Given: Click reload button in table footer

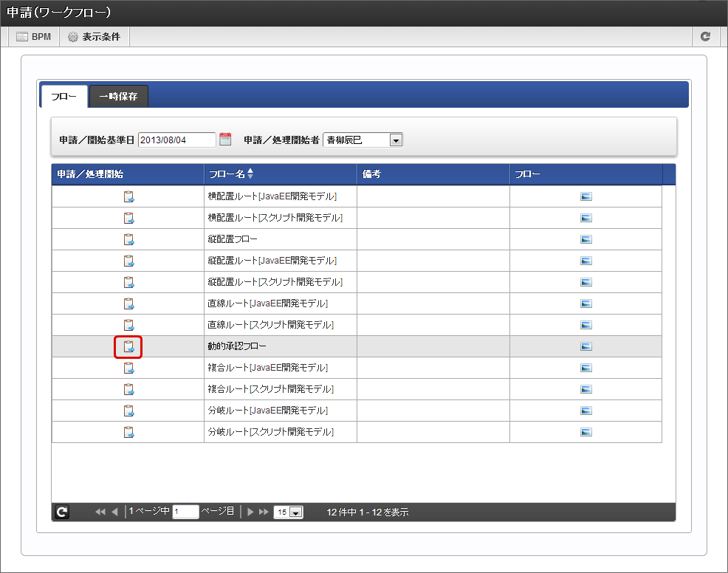Looking at the screenshot, I should coord(62,512).
